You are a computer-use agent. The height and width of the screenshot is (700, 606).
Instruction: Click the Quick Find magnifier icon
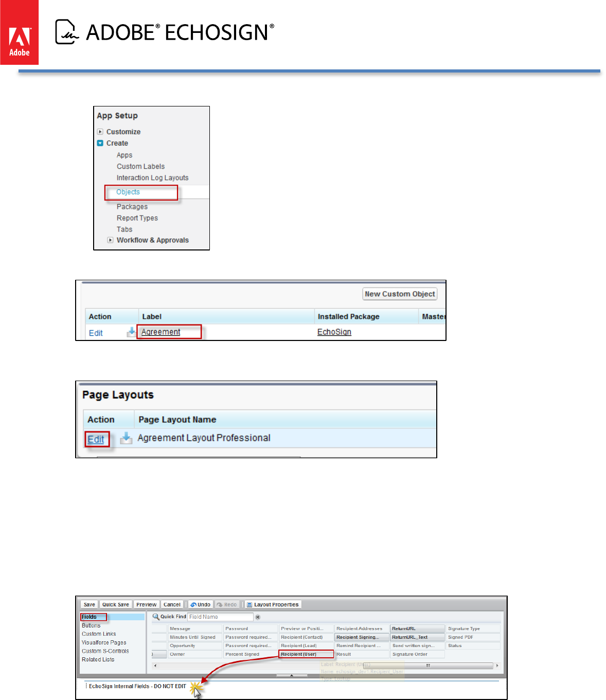156,617
